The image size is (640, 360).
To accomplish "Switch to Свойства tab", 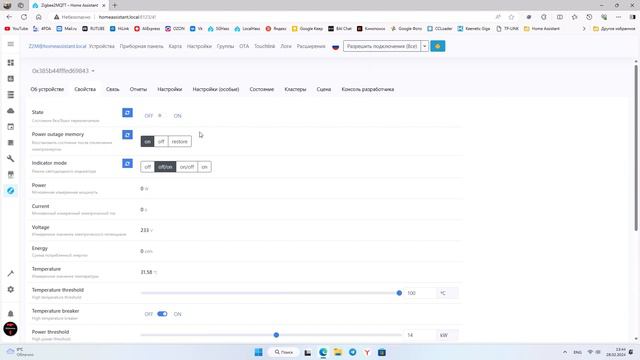I will (85, 89).
